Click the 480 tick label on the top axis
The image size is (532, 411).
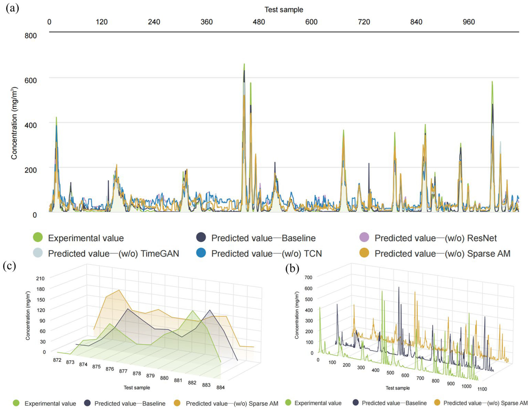pyautogui.click(x=259, y=22)
